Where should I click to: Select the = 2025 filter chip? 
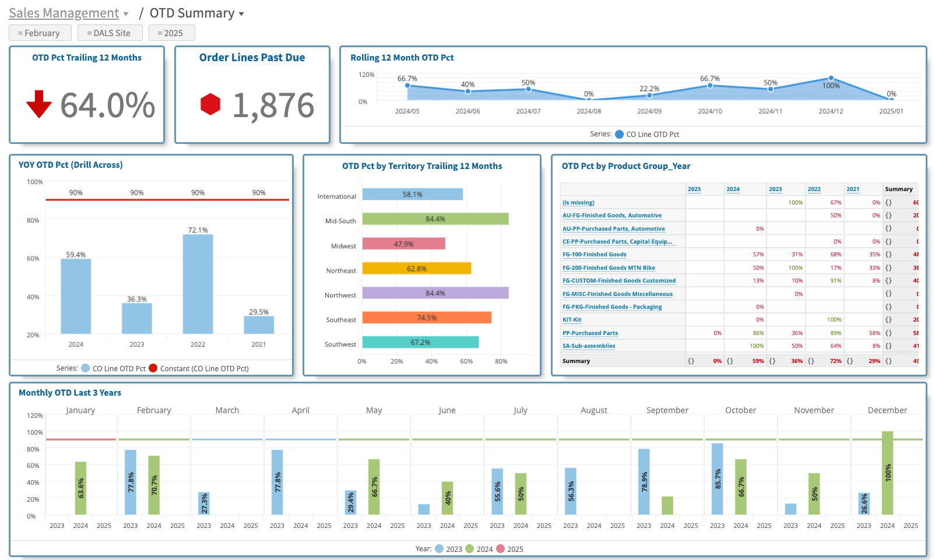click(171, 33)
